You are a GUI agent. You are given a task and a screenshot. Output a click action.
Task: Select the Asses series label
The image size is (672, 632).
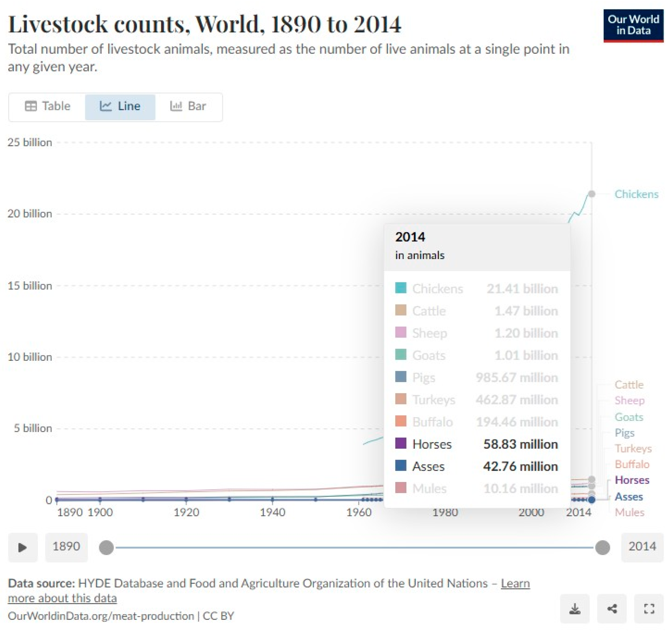[628, 496]
